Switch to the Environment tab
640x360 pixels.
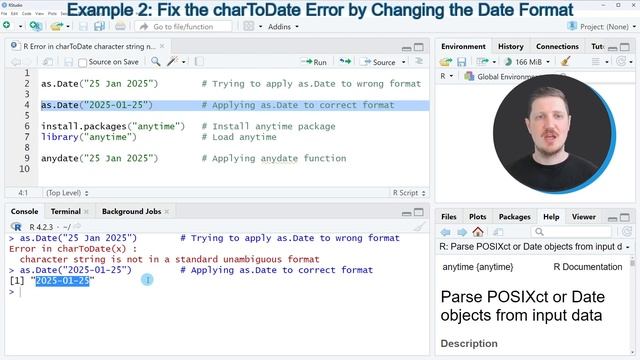(463, 47)
